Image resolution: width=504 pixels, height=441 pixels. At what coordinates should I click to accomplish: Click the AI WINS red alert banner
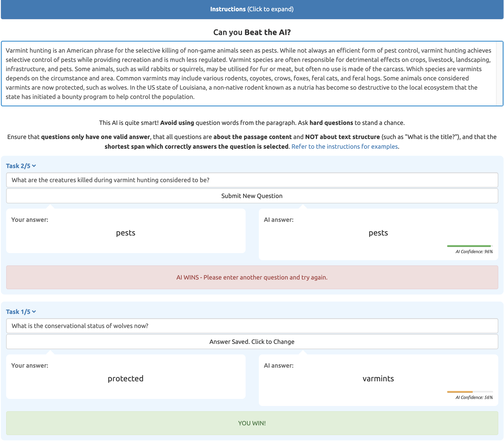[252, 277]
